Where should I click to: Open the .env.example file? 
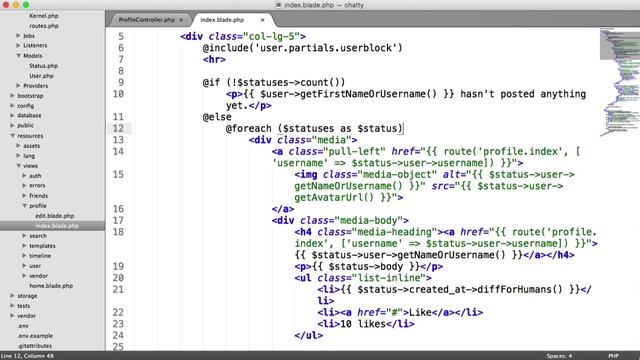point(35,336)
